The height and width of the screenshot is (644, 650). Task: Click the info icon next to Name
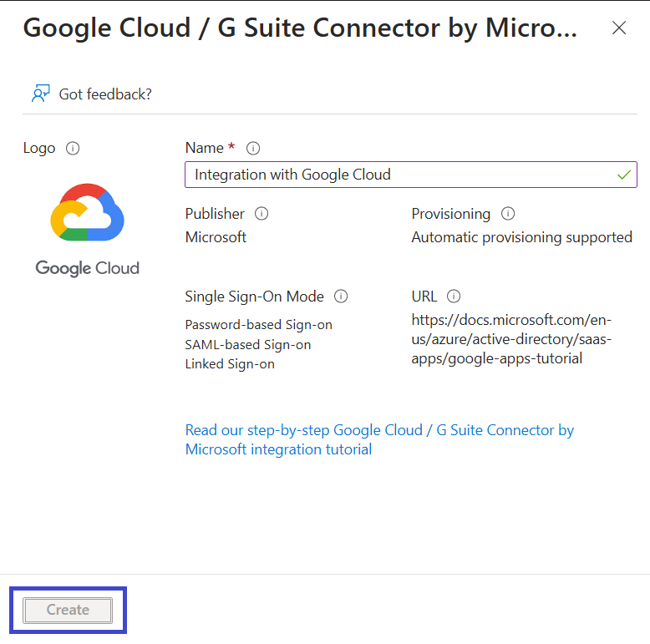coord(253,149)
